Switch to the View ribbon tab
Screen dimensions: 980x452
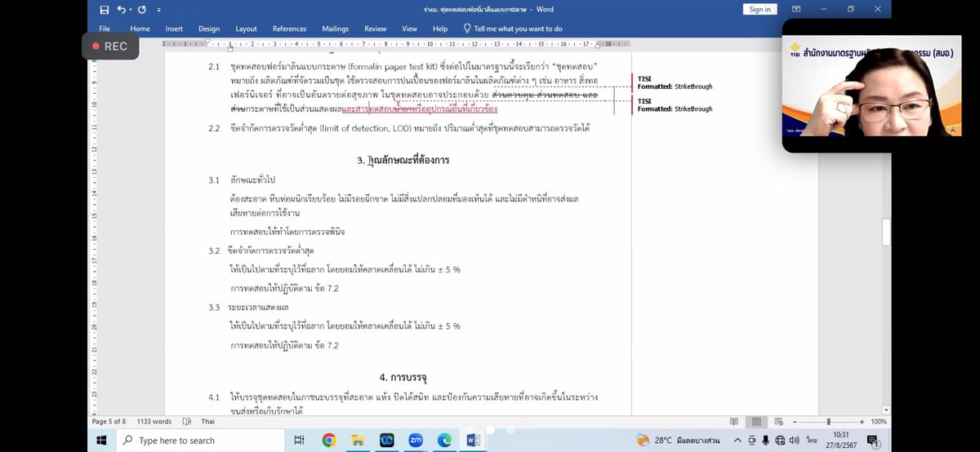pyautogui.click(x=410, y=29)
